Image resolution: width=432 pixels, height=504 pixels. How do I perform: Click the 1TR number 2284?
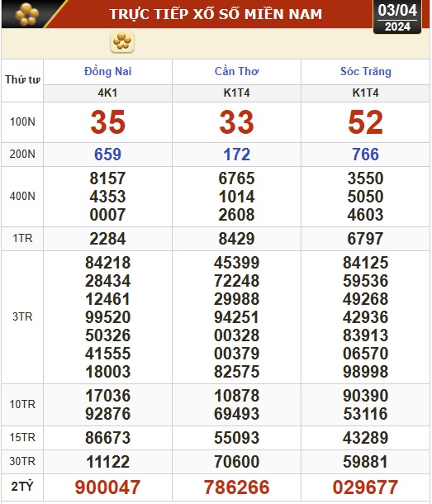(x=107, y=239)
